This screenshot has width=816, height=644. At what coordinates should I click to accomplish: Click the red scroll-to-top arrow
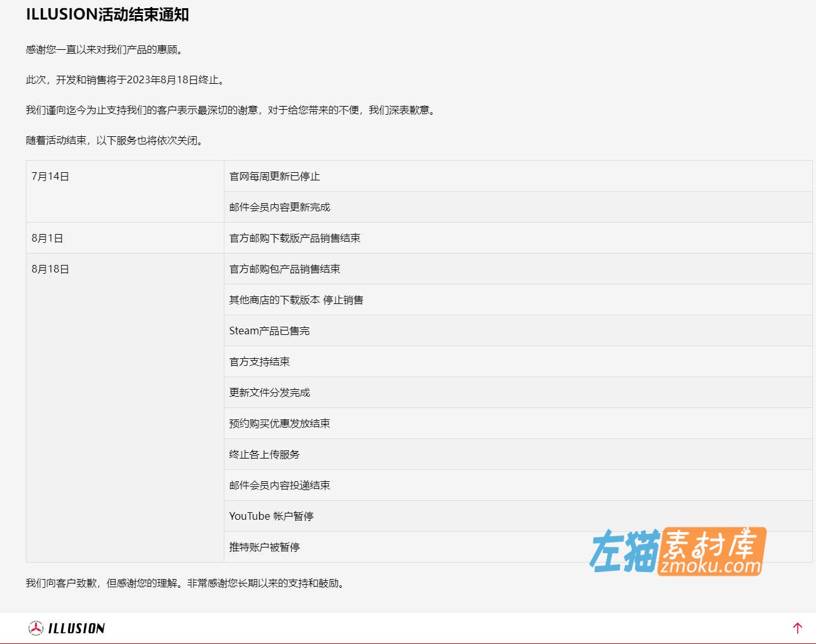[797, 628]
